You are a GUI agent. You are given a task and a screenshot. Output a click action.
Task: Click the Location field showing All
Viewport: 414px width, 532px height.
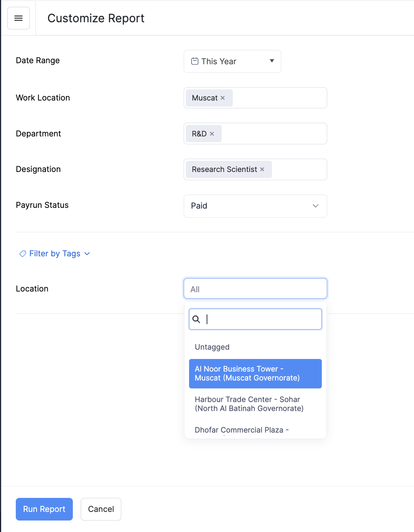[255, 288]
